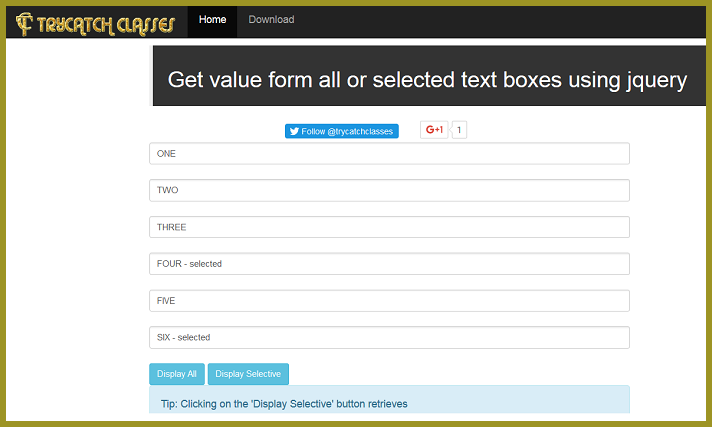Click the TryCatch Classes logo
The image size is (712, 427).
[x=95, y=24]
